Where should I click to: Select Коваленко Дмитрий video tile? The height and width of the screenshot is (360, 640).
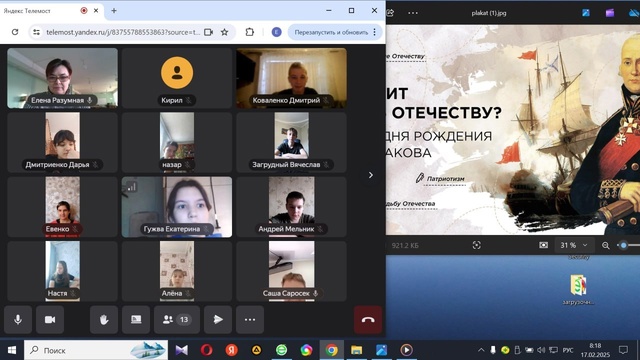pyautogui.click(x=291, y=78)
